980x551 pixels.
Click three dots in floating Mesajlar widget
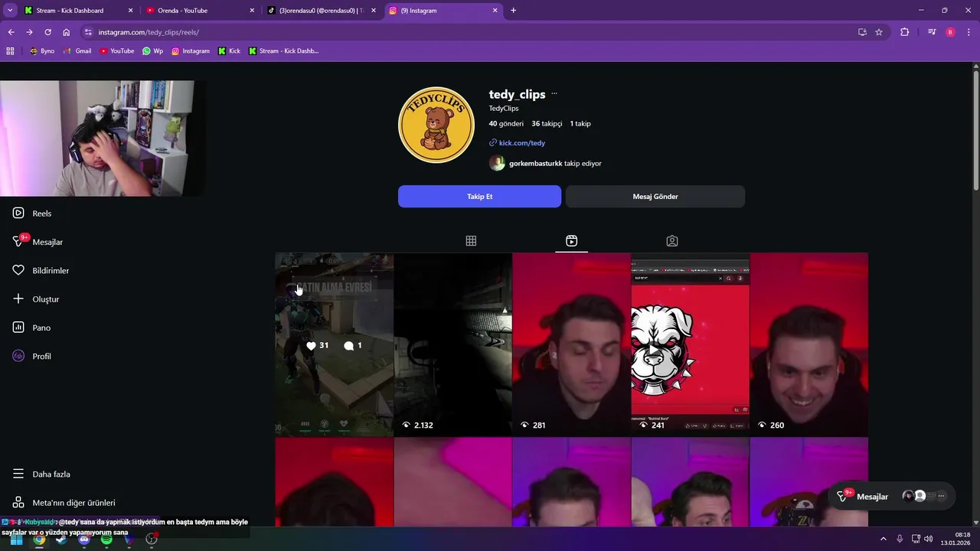(941, 497)
